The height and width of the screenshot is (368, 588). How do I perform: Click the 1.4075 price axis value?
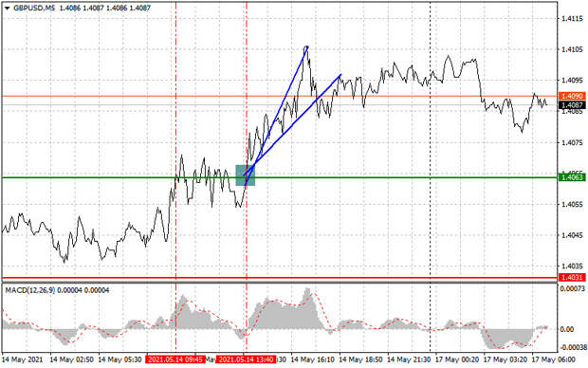point(572,142)
